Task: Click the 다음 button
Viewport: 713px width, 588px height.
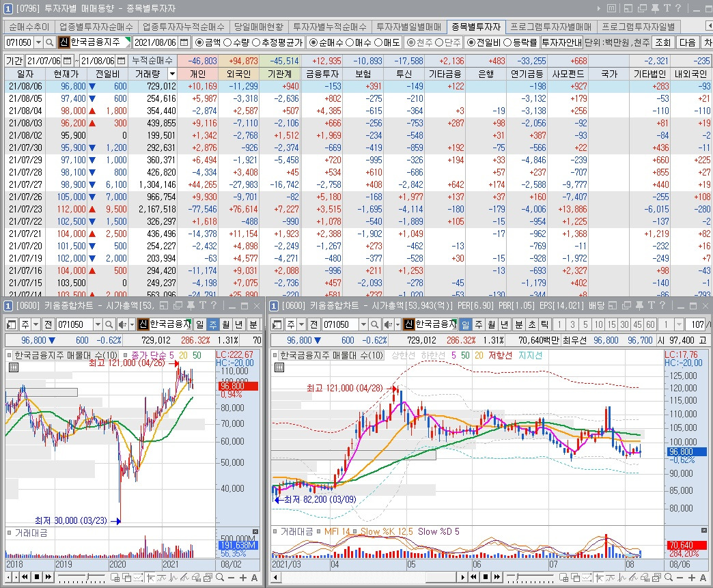Action: point(687,42)
